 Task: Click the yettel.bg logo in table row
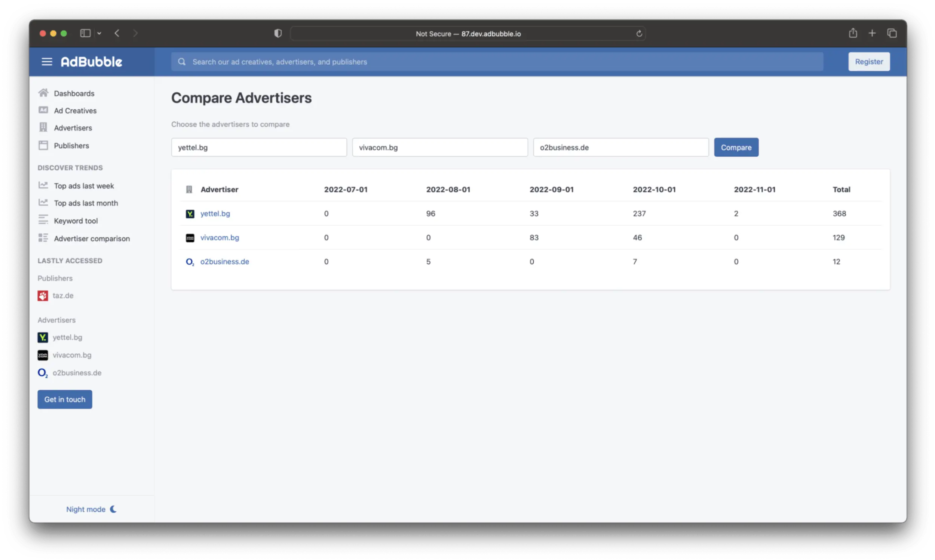tap(190, 213)
